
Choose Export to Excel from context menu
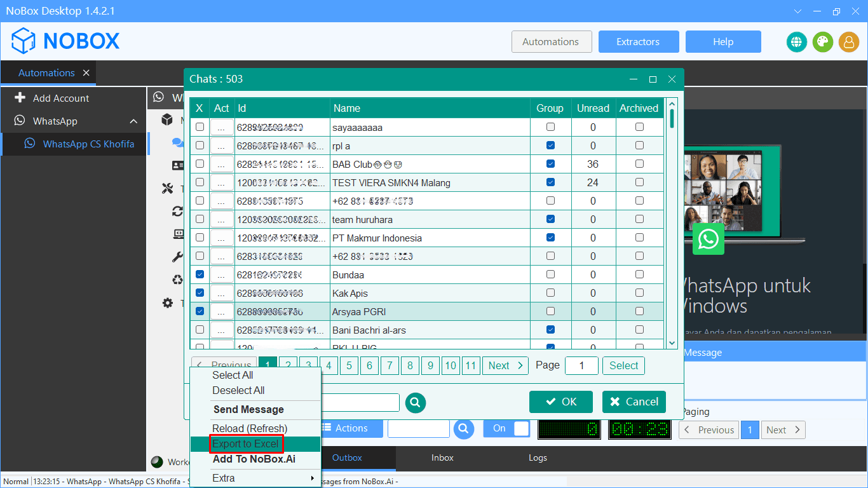pyautogui.click(x=245, y=444)
